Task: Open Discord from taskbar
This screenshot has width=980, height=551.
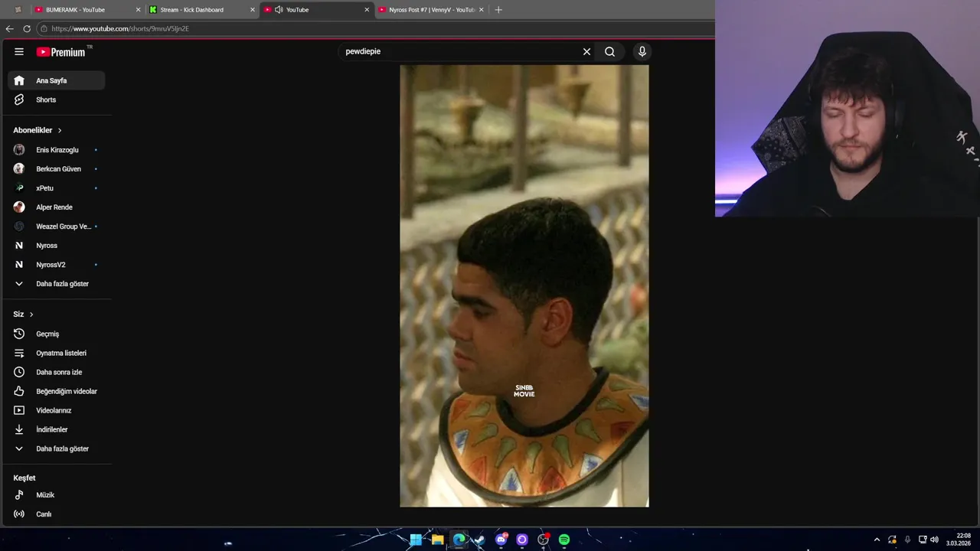Action: coord(501,540)
